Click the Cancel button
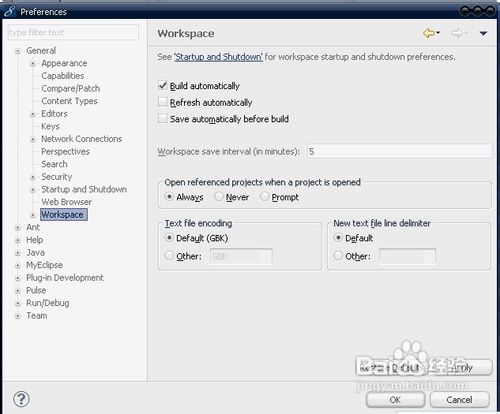Screen dimensions: 500x414 459,400
